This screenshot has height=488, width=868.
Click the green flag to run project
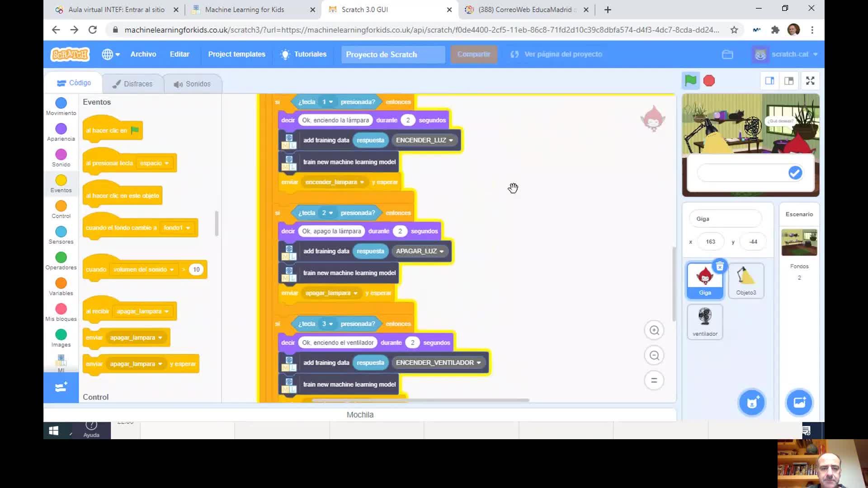(x=690, y=81)
